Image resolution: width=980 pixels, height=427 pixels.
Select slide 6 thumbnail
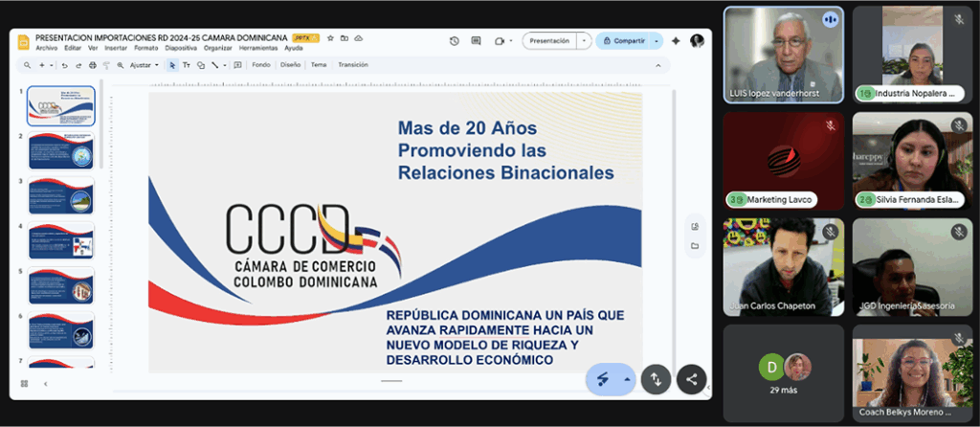pos(60,330)
